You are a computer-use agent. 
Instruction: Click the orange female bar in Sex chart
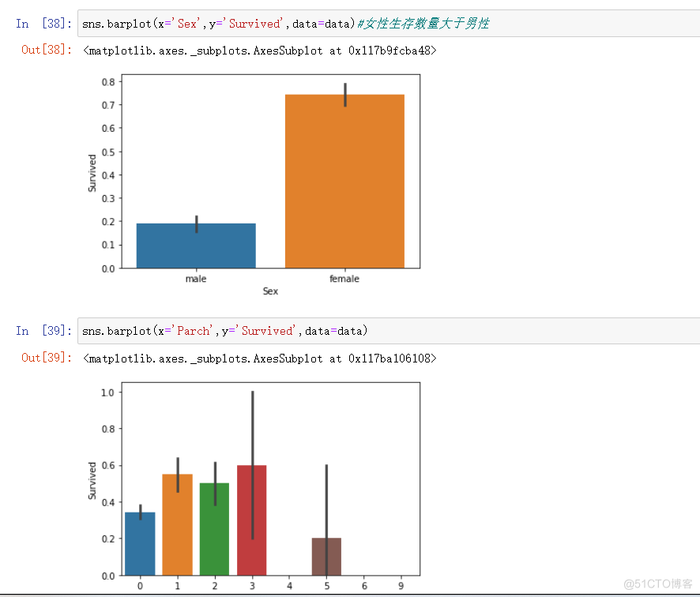[x=344, y=181]
